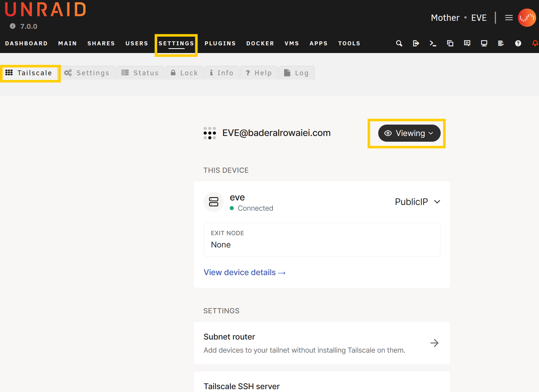Viewport: 539px width, 392px height.
Task: Click the version info icon beside 7.0.0
Action: [13, 26]
